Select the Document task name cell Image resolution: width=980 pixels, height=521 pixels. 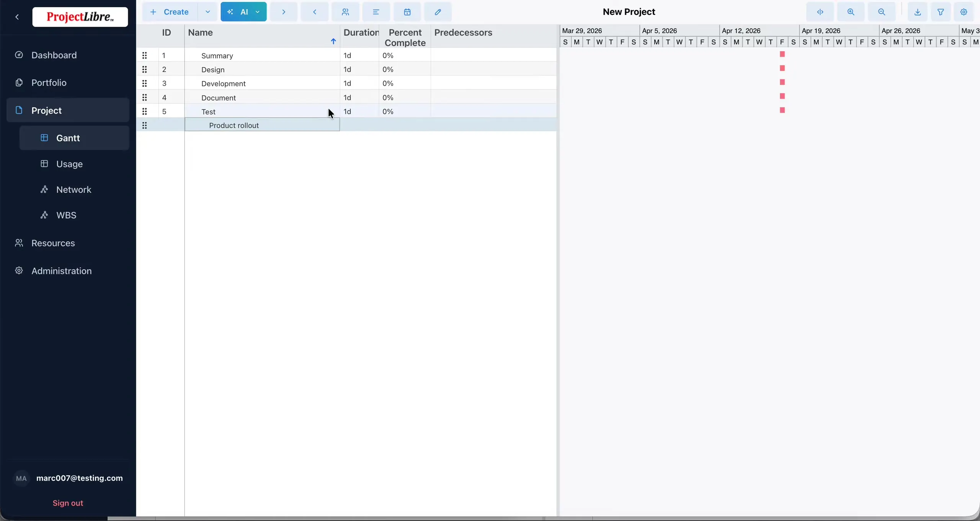[262, 97]
